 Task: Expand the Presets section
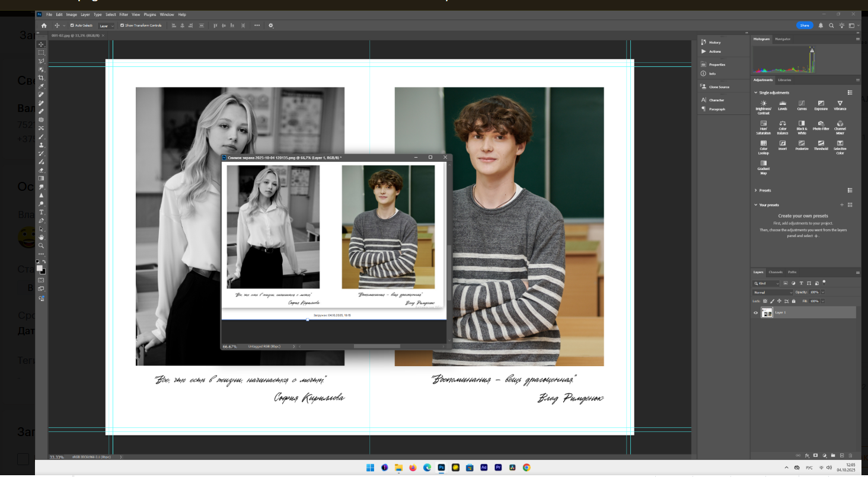(x=755, y=190)
